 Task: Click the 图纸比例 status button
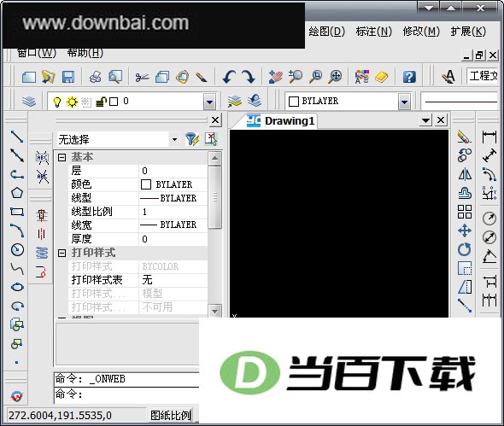(171, 415)
